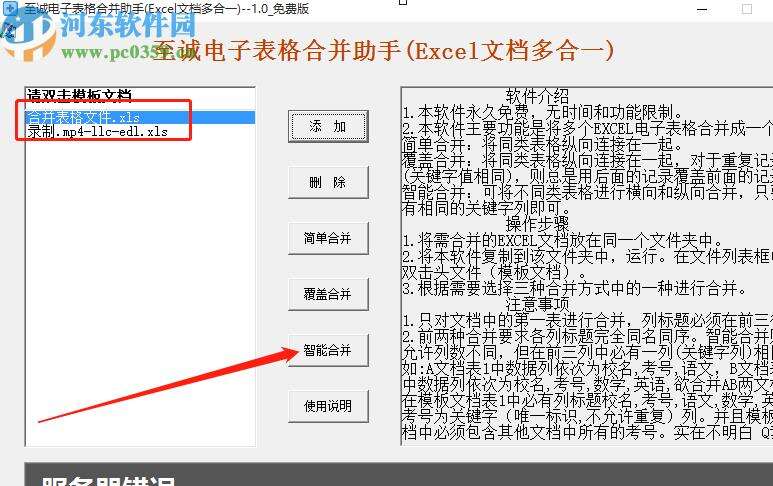Maximize the application window
The image size is (773, 486).
(x=747, y=9)
